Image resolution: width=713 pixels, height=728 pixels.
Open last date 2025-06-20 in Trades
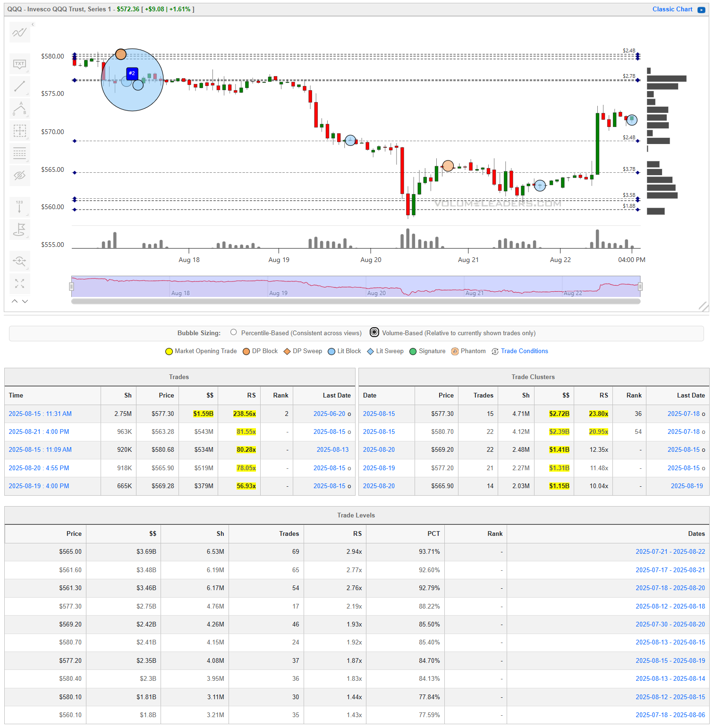330,414
